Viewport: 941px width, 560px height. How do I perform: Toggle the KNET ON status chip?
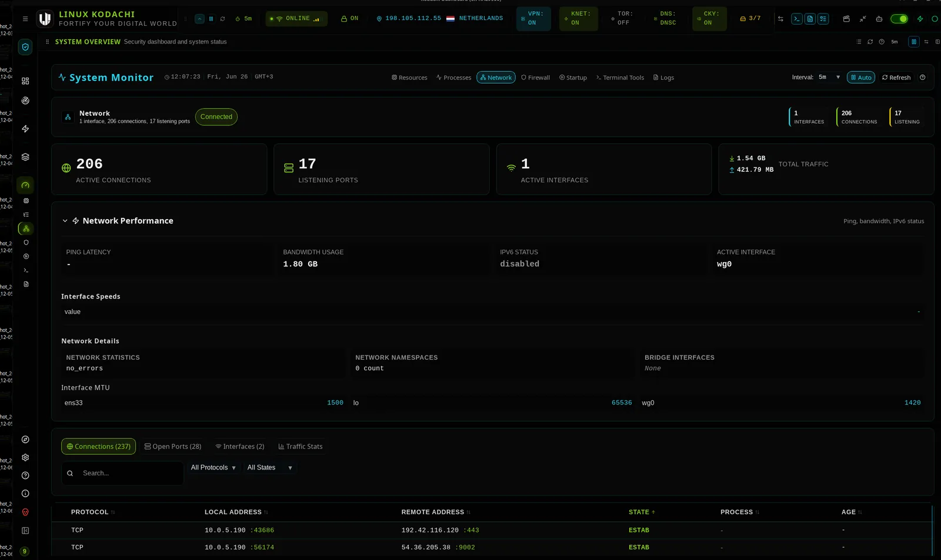coord(579,19)
